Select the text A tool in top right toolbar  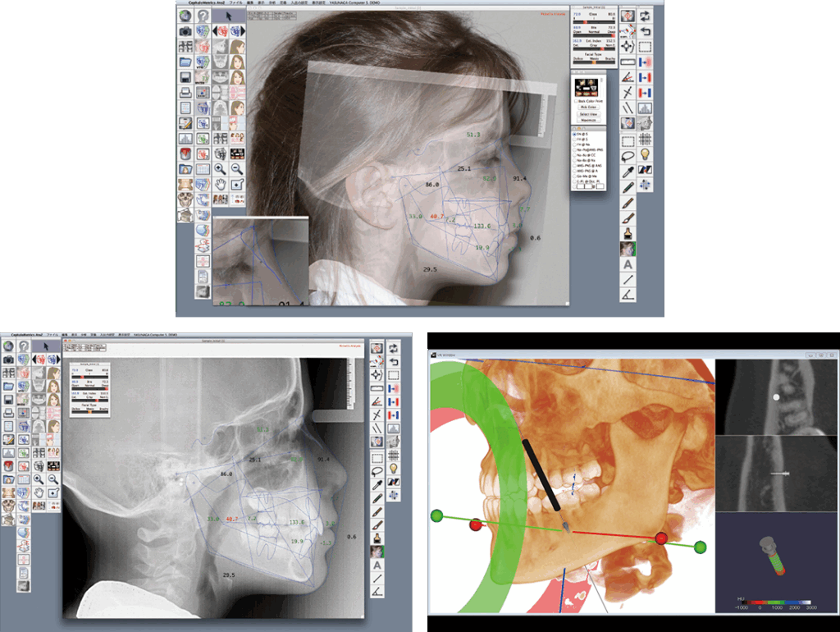click(628, 264)
